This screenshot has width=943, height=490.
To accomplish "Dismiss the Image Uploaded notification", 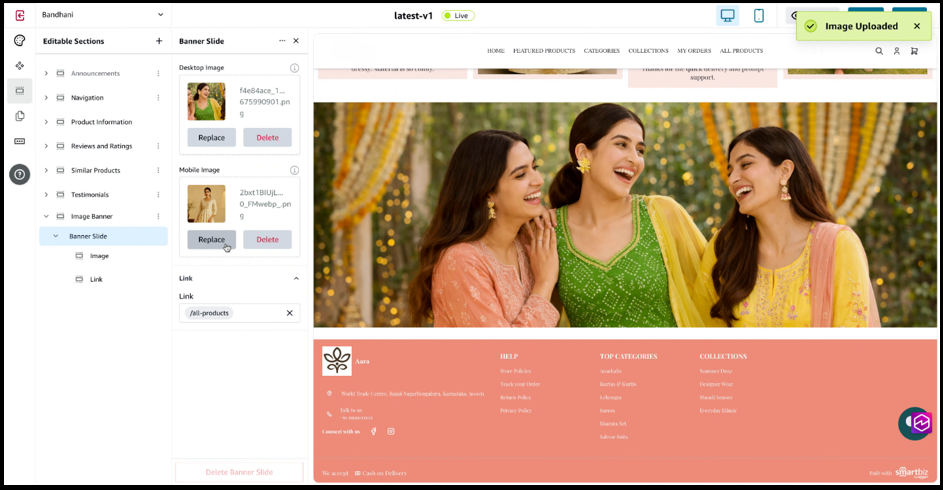I will (x=917, y=26).
